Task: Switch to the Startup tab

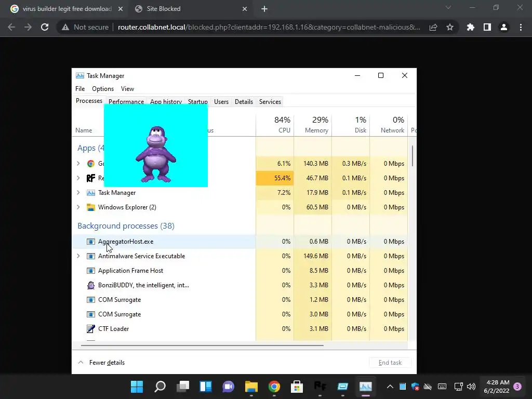Action: click(198, 101)
